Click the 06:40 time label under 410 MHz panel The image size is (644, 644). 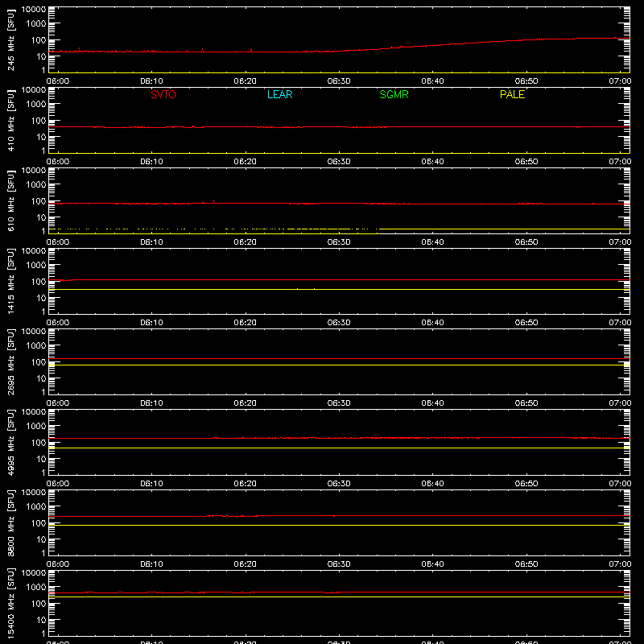click(432, 162)
